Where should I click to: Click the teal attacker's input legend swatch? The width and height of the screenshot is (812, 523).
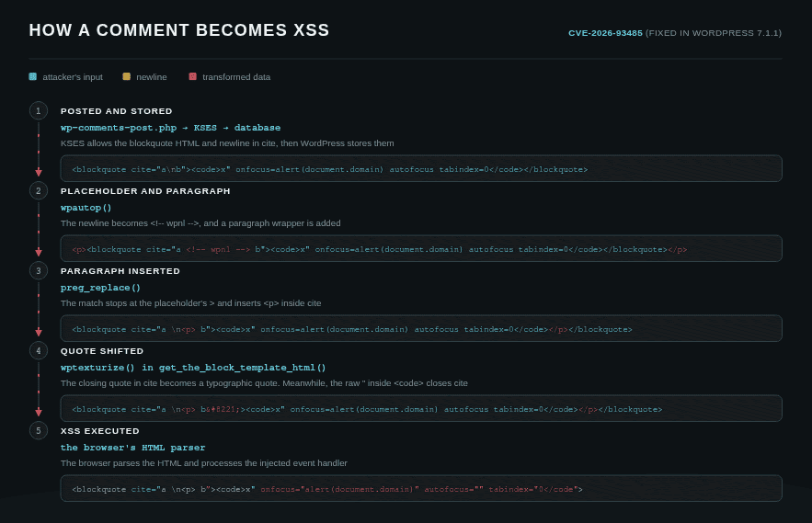(x=32, y=76)
